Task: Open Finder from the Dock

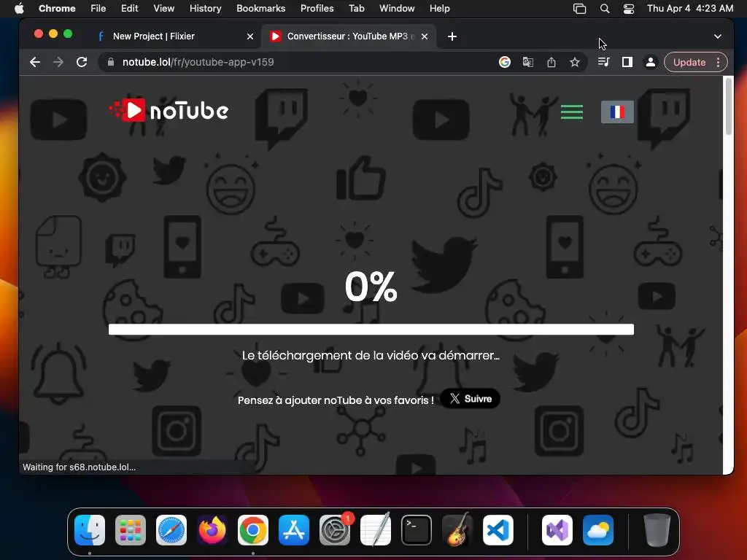Action: coord(90,530)
